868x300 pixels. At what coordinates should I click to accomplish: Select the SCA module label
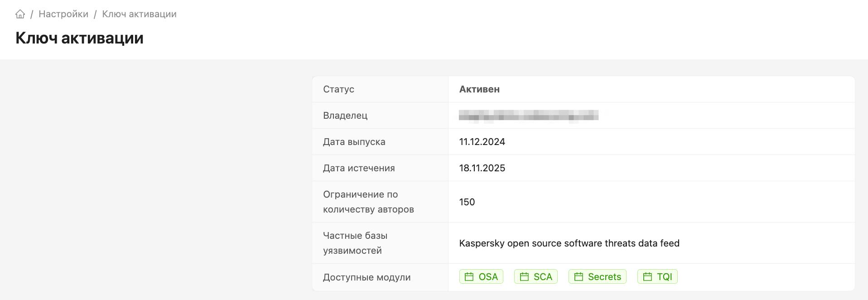543,277
